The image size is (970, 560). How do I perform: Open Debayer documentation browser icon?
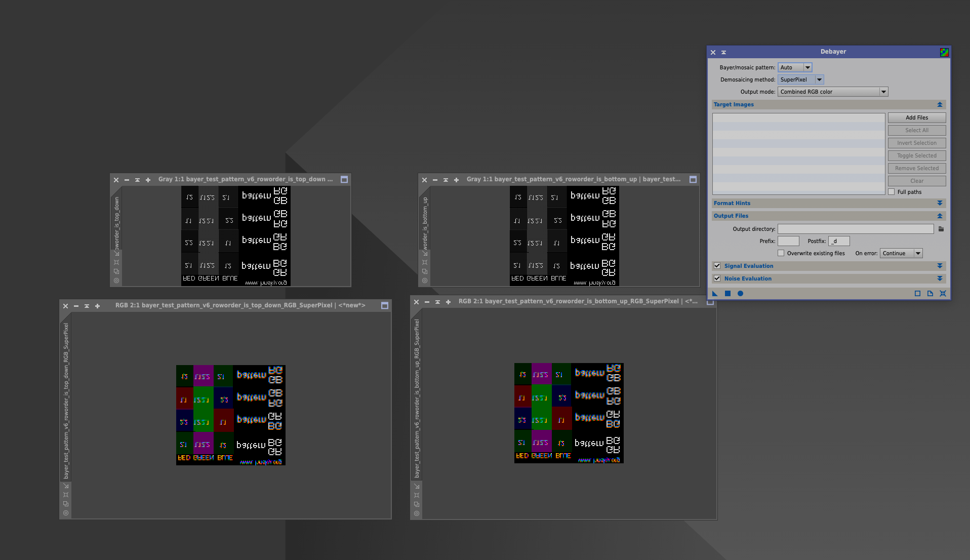click(930, 293)
